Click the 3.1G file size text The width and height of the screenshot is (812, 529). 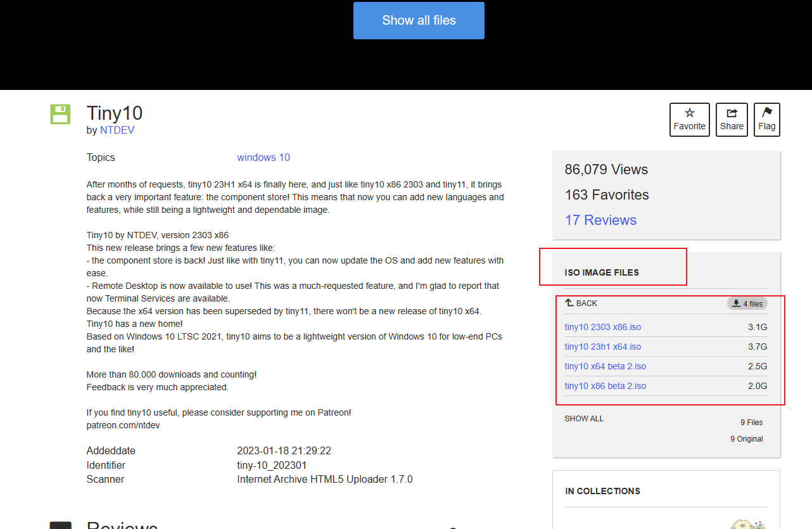(758, 327)
